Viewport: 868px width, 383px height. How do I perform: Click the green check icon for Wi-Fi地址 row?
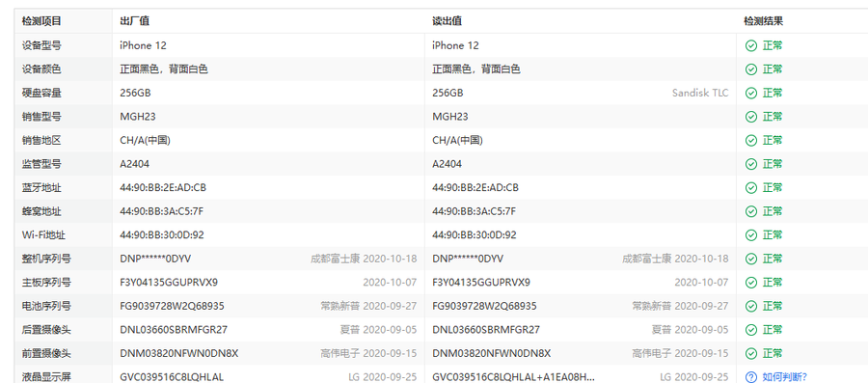coord(750,235)
